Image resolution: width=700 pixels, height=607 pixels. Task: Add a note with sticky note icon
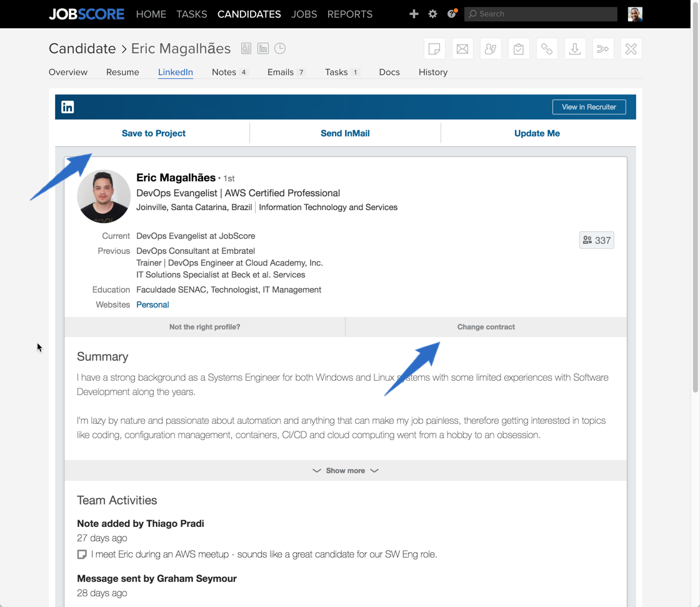[x=434, y=49]
